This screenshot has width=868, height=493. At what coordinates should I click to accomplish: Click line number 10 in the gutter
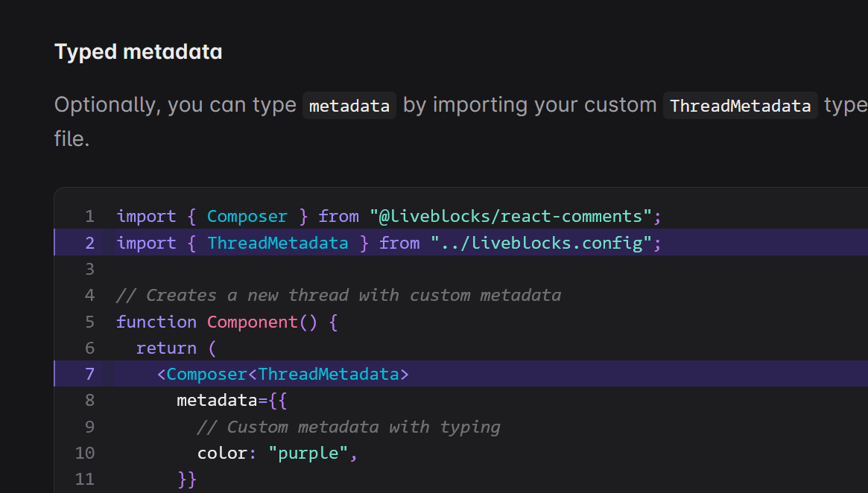(85, 454)
